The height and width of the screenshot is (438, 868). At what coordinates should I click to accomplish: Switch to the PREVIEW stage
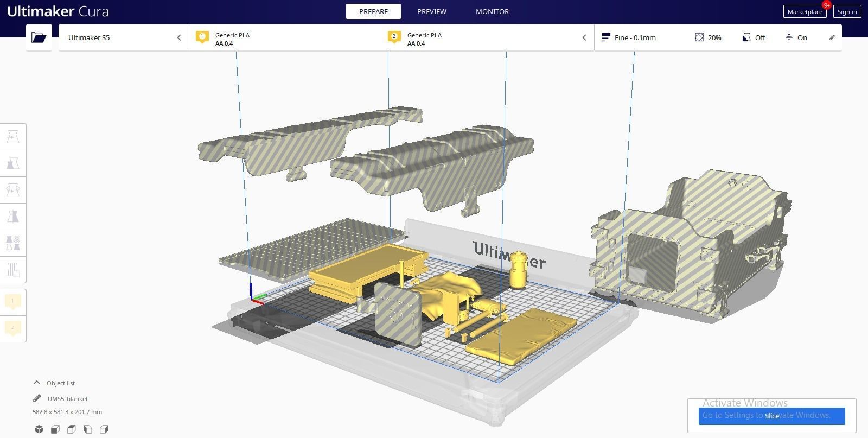pos(432,11)
